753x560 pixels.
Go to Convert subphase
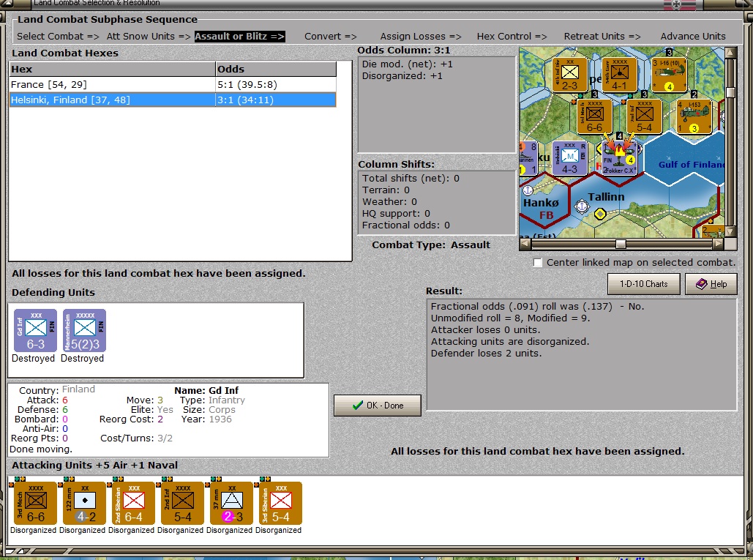pyautogui.click(x=331, y=37)
